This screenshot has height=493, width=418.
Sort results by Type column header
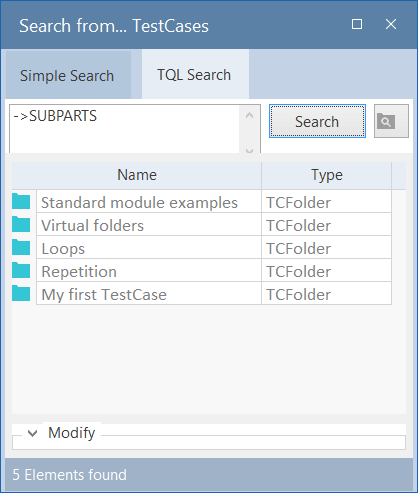(327, 175)
